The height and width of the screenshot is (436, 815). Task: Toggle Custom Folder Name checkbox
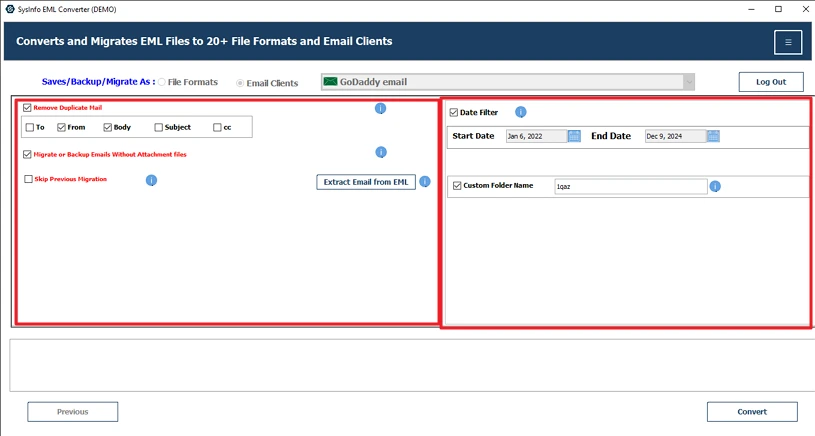click(457, 186)
